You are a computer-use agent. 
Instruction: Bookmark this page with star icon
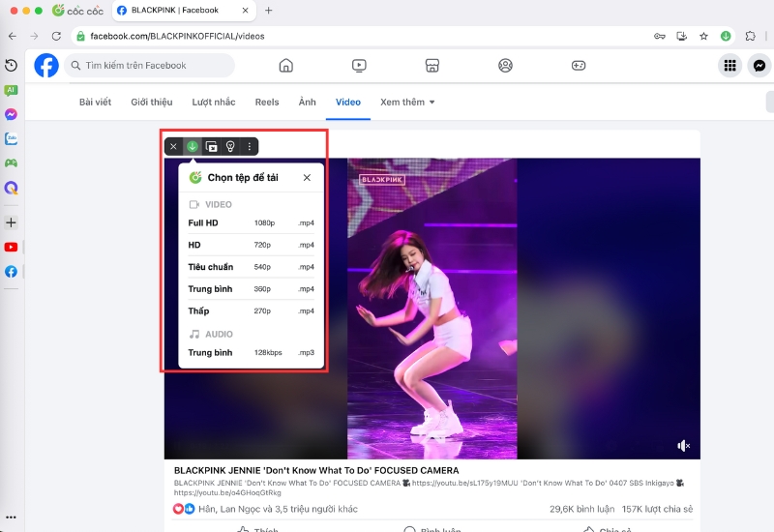click(704, 36)
